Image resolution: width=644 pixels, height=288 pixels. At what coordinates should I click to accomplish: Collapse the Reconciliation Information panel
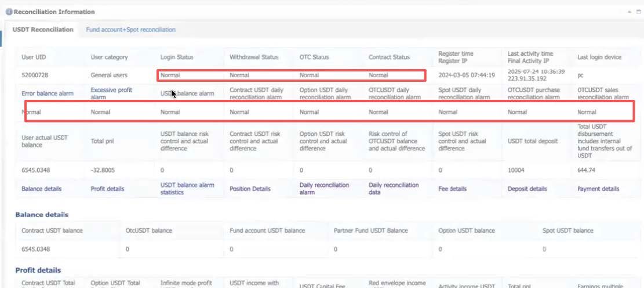pos(629,12)
